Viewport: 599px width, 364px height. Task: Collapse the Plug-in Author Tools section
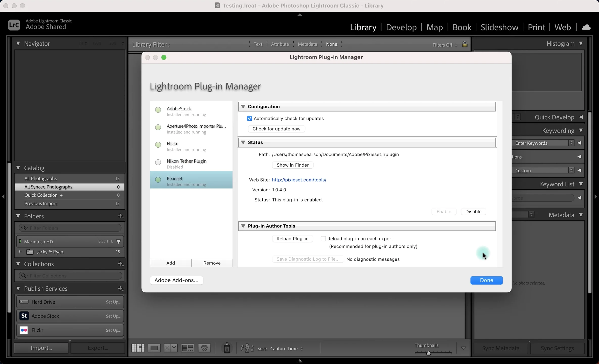[243, 226]
